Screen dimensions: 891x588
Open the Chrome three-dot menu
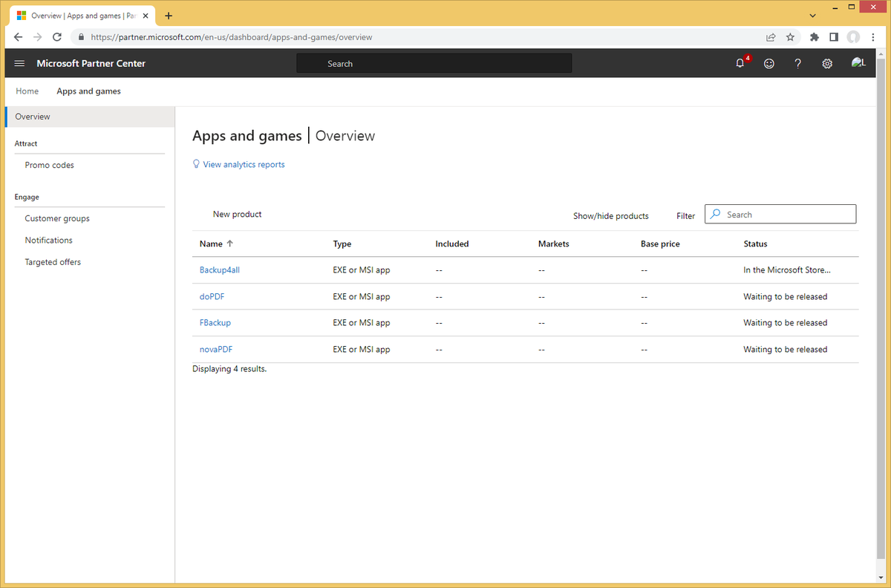[872, 37]
